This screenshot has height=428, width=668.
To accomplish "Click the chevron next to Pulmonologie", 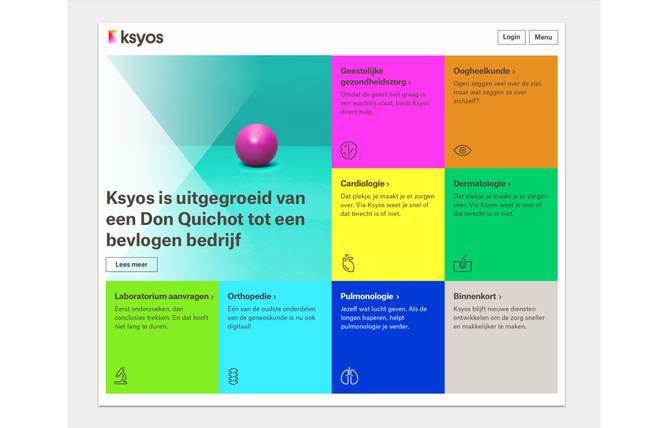I will 397,297.
